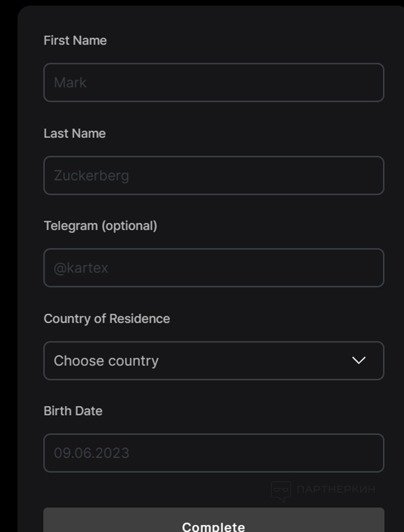Click the "Mark" placeholder text
The height and width of the screenshot is (532, 404).
(70, 83)
